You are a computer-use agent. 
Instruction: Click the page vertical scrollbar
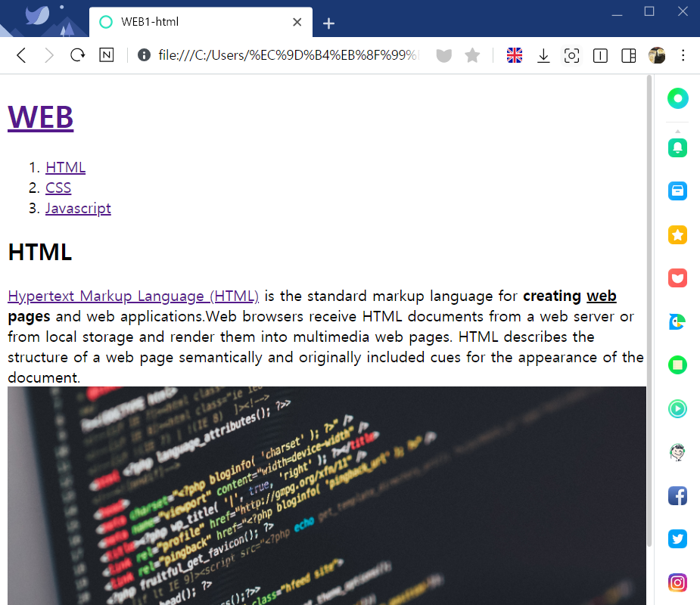(x=649, y=311)
